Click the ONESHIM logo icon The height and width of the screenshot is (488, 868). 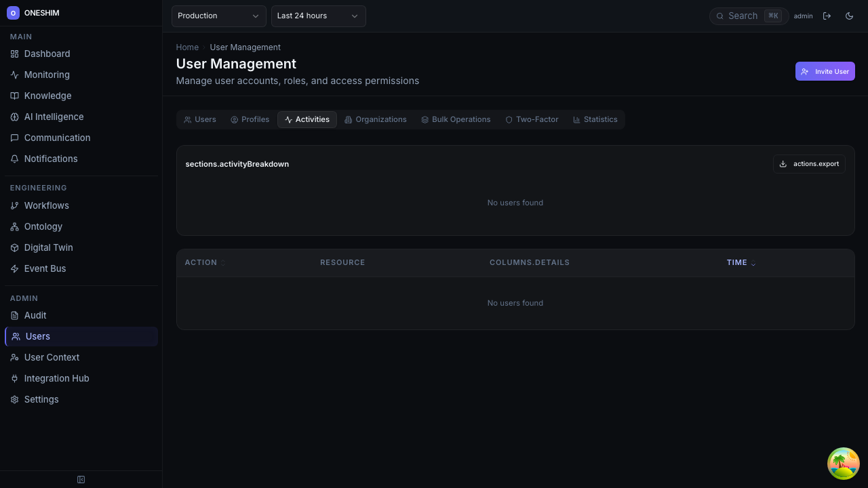coord(13,13)
